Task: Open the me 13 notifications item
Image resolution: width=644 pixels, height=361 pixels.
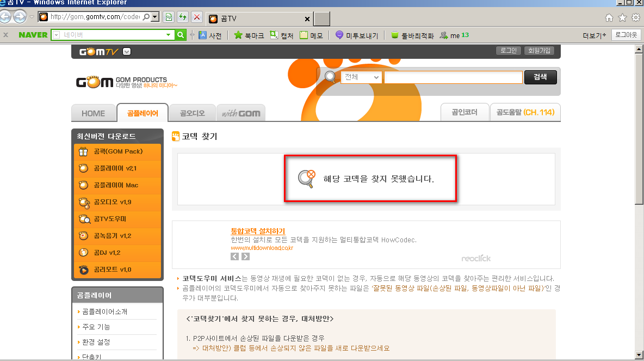Action: point(454,35)
